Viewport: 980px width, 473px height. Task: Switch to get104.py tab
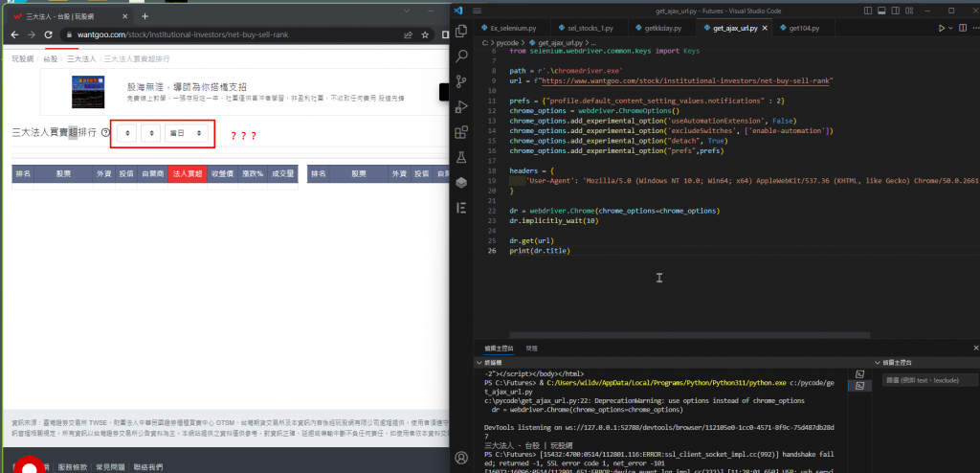click(x=804, y=28)
